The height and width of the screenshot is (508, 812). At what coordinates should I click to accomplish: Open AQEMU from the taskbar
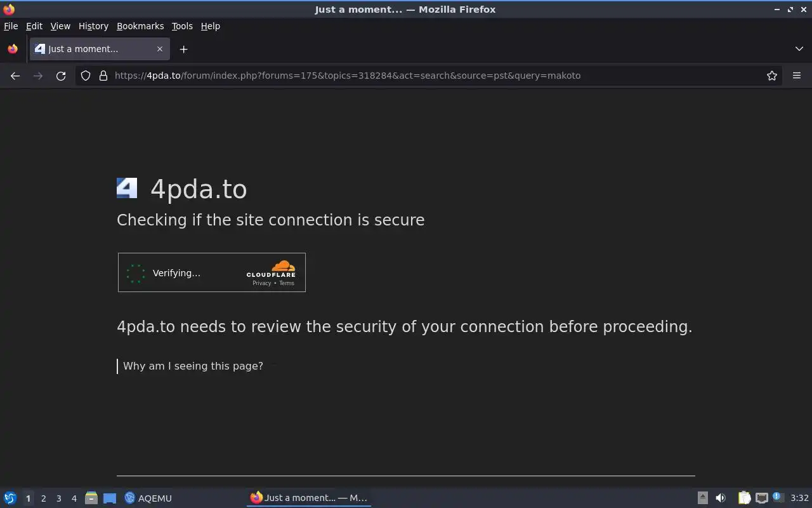(x=148, y=498)
